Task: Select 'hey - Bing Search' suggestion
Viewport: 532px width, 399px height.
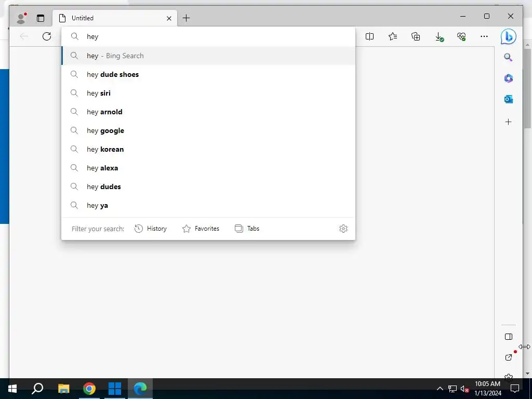Action: coord(208,56)
